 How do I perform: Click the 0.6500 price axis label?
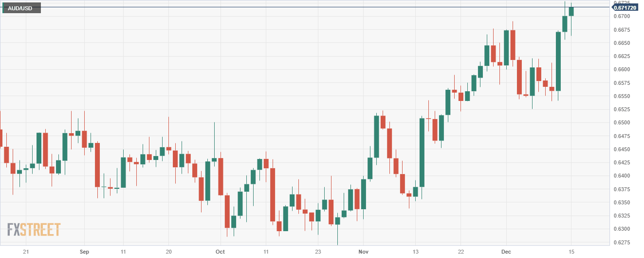[x=621, y=122]
